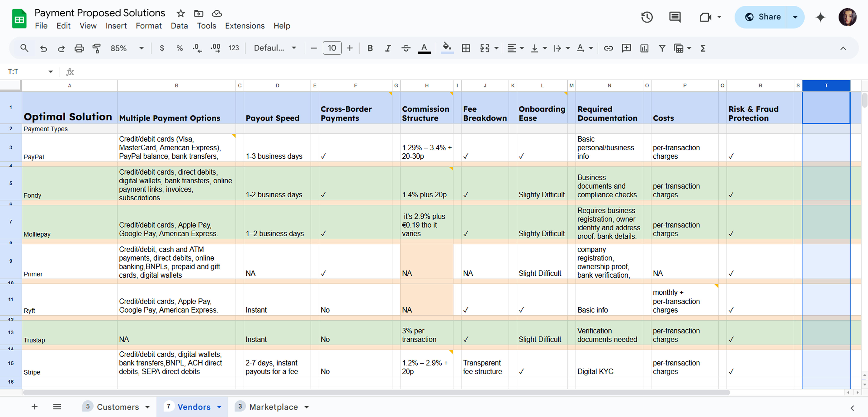Viewport: 868px width, 417px height.
Task: Check the cloud save status icon
Action: coord(217,13)
